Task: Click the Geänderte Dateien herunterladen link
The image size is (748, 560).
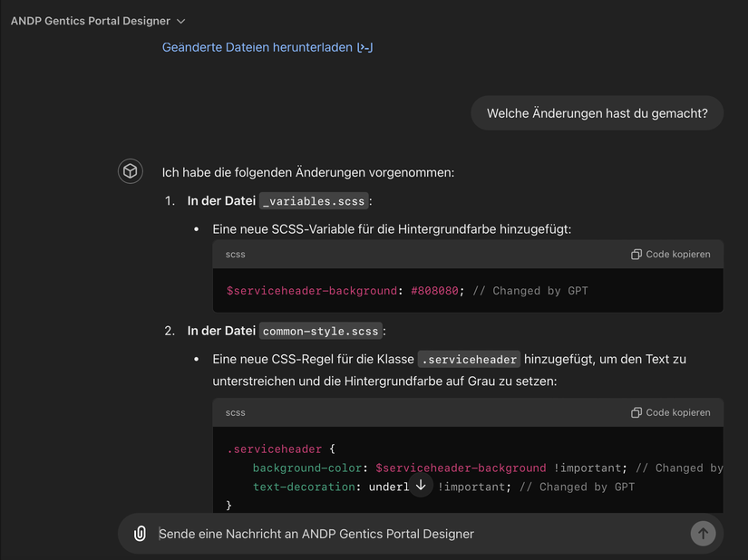Action: 257,47
